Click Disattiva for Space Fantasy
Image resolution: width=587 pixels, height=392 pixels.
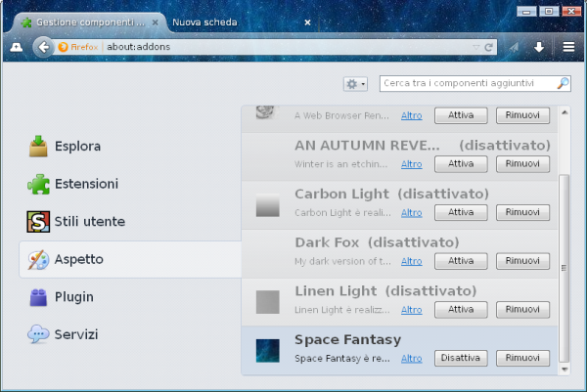pyautogui.click(x=461, y=359)
